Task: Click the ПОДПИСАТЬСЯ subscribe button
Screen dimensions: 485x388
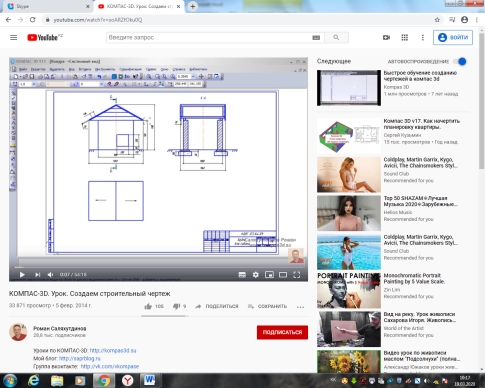Action: tap(282, 332)
